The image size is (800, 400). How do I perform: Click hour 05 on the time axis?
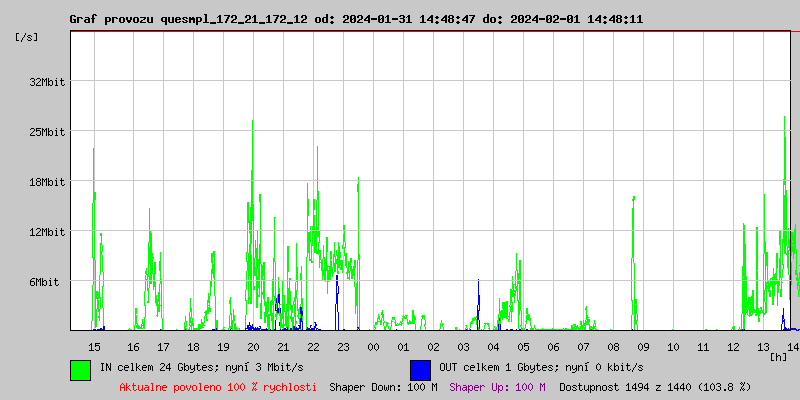523,346
